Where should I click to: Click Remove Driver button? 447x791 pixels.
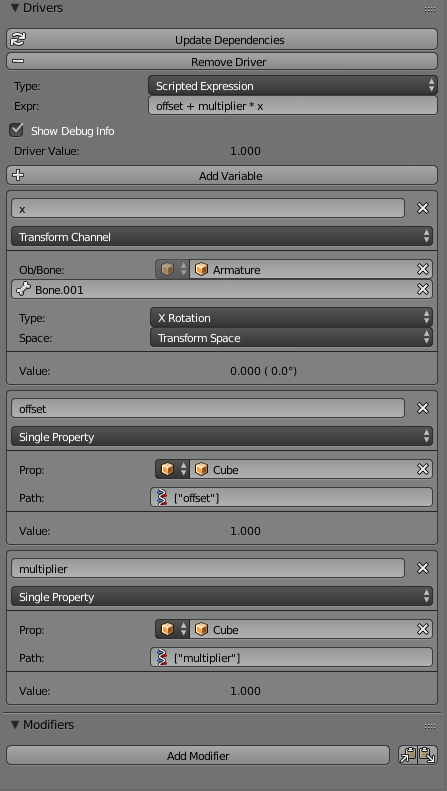tap(222, 62)
